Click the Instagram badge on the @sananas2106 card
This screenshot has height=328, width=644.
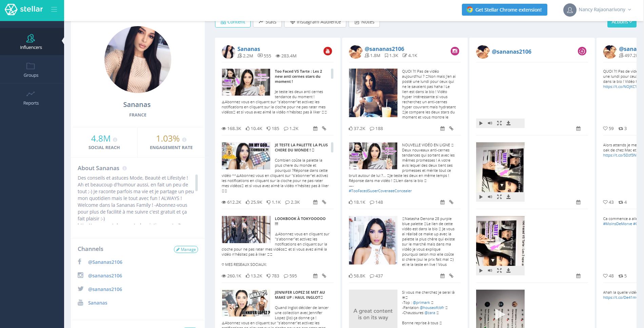click(x=455, y=51)
